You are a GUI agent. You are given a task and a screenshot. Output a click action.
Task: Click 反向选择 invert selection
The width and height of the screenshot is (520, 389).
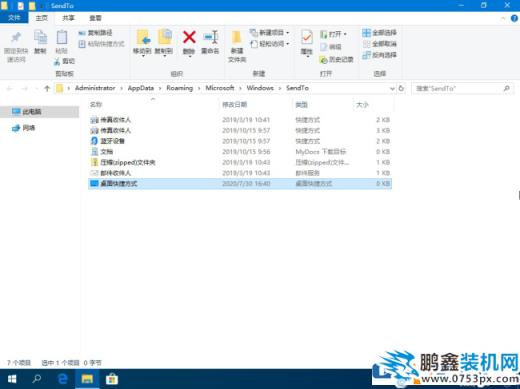pyautogui.click(x=379, y=55)
